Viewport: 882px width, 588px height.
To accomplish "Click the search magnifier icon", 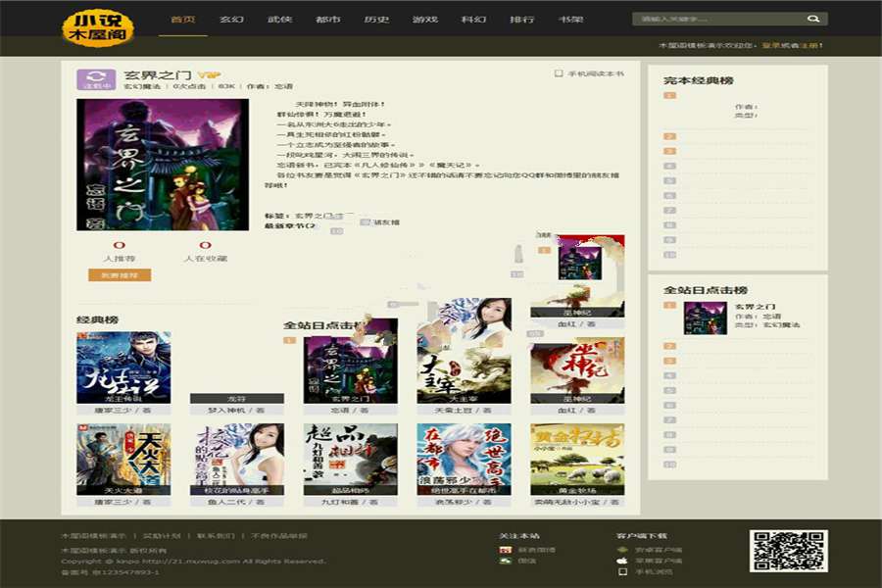I will pyautogui.click(x=812, y=17).
